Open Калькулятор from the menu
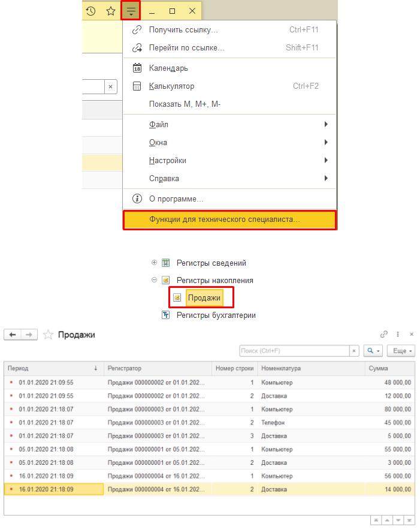 [x=229, y=86]
